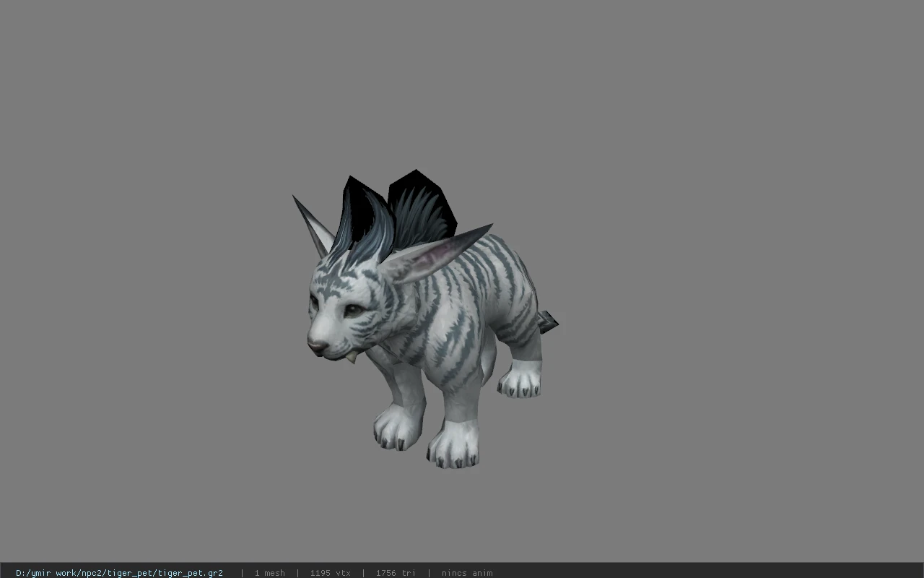The width and height of the screenshot is (924, 578).
Task: Click the anim status entry in status bar
Action: pos(467,573)
